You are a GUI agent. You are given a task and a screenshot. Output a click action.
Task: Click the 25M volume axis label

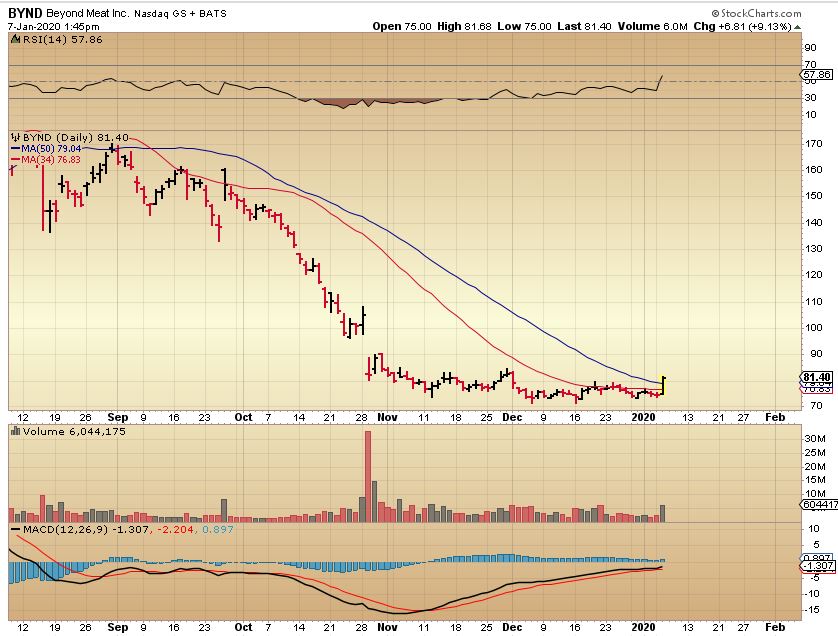[814, 453]
